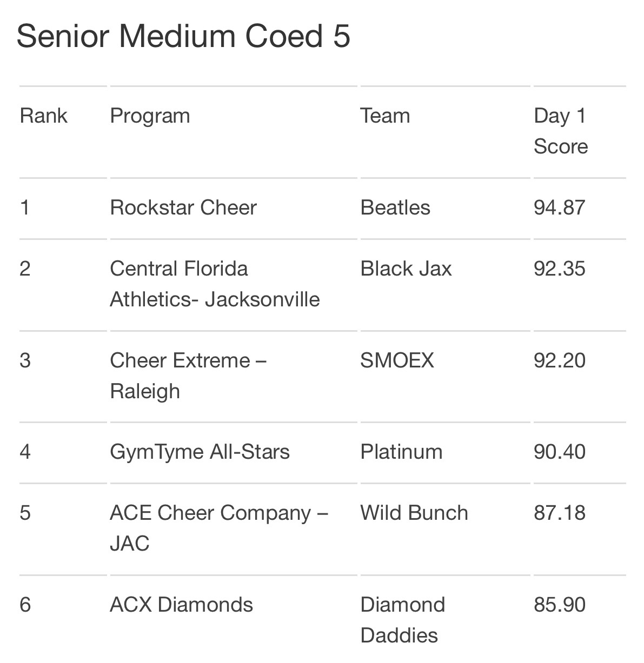Click the Senior Medium Coed 5 heading
This screenshot has height=663, width=644.
pyautogui.click(x=183, y=36)
